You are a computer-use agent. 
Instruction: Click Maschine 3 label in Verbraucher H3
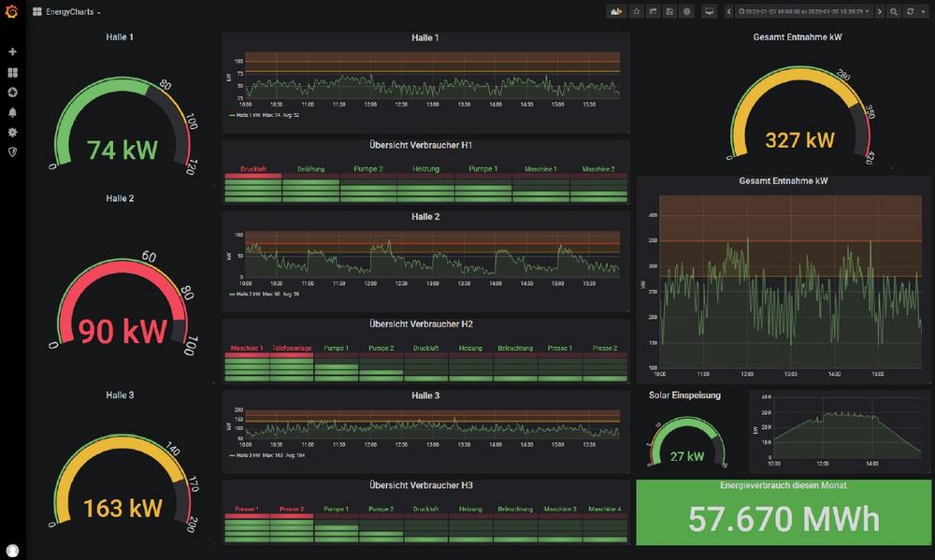(x=560, y=510)
